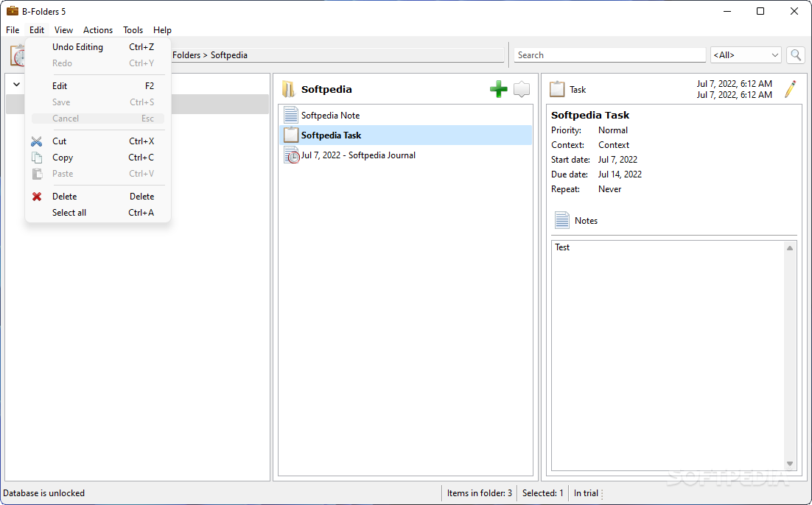Open the View menu
Screen dimensions: 812x505
coord(63,30)
